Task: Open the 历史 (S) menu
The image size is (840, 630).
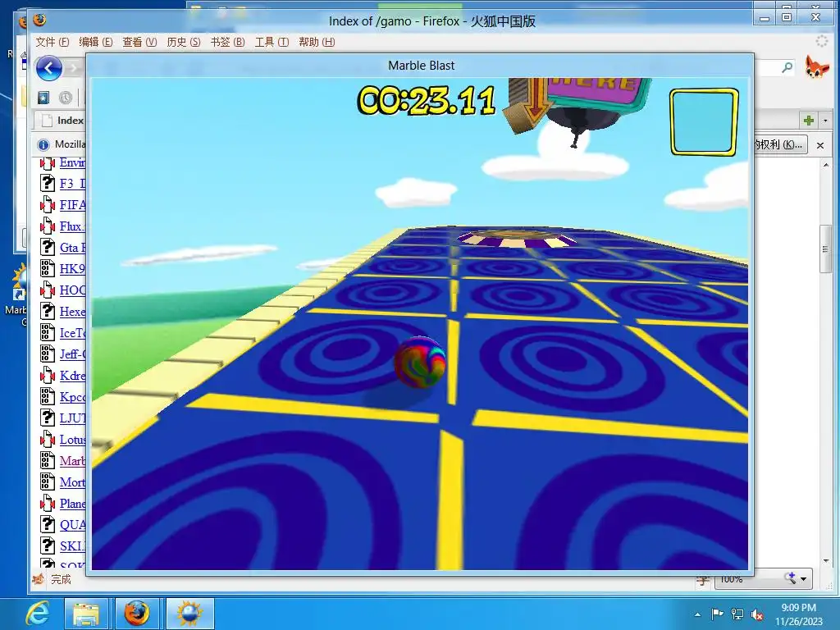Action: pyautogui.click(x=184, y=42)
